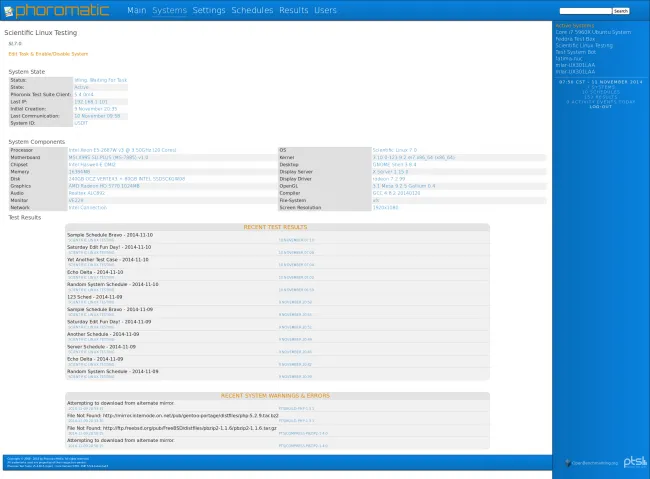Select Scientific Linux Testing in sidebar
Viewport: 650px width, 479px height.
pyautogui.click(x=584, y=46)
